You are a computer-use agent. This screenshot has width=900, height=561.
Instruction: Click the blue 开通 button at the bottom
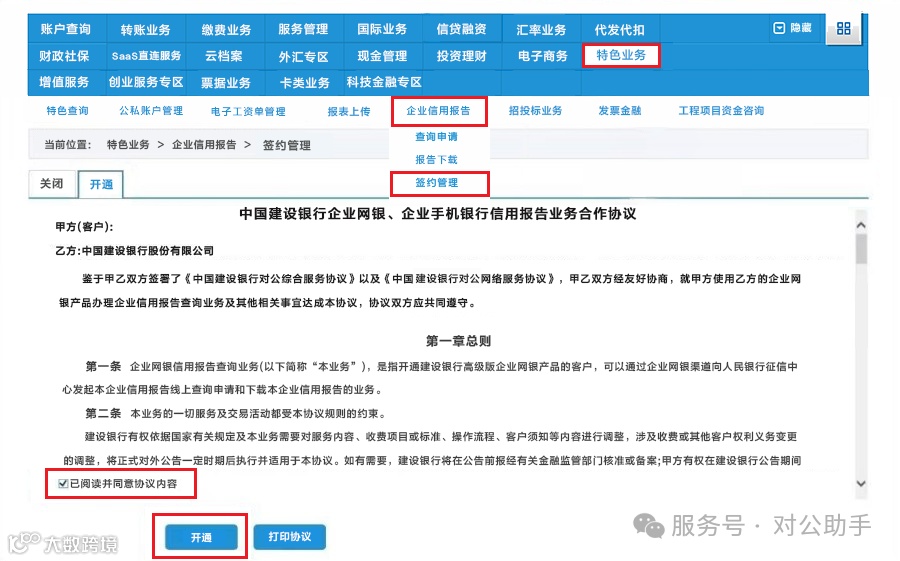click(x=201, y=537)
